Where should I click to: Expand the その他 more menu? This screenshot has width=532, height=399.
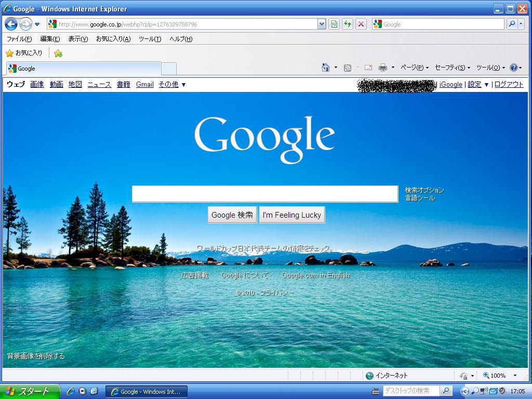pyautogui.click(x=172, y=85)
